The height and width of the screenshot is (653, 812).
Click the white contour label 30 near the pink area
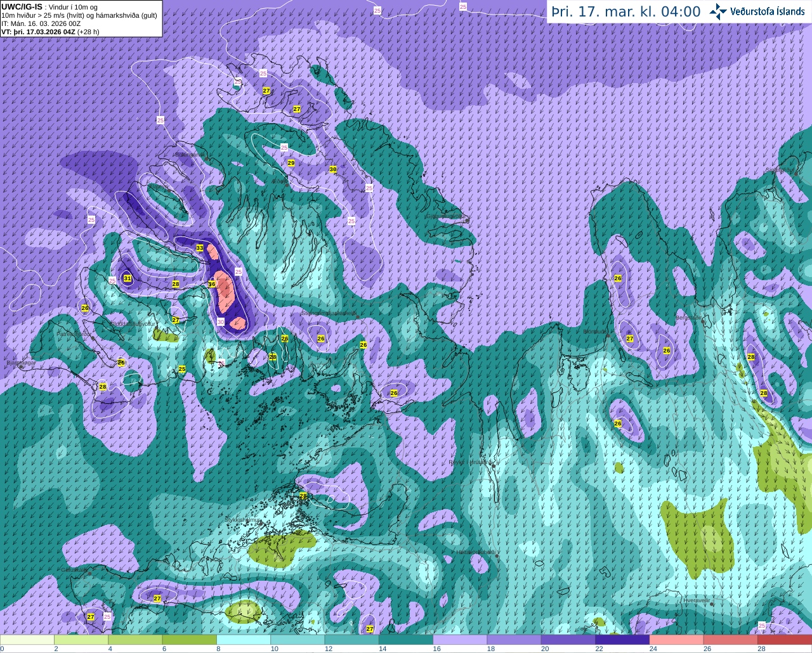point(221,322)
